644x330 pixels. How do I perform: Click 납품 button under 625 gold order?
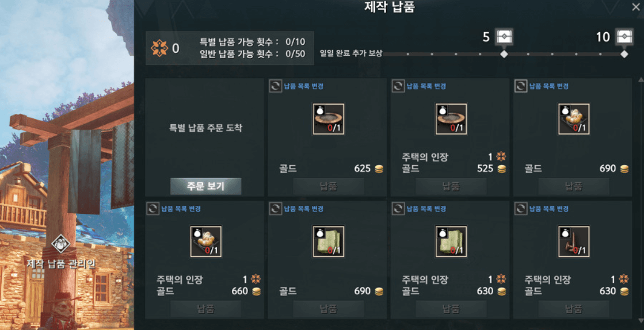pos(329,186)
